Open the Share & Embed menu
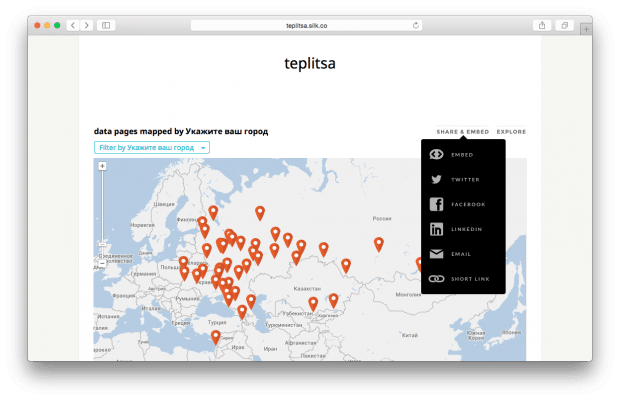 [462, 132]
